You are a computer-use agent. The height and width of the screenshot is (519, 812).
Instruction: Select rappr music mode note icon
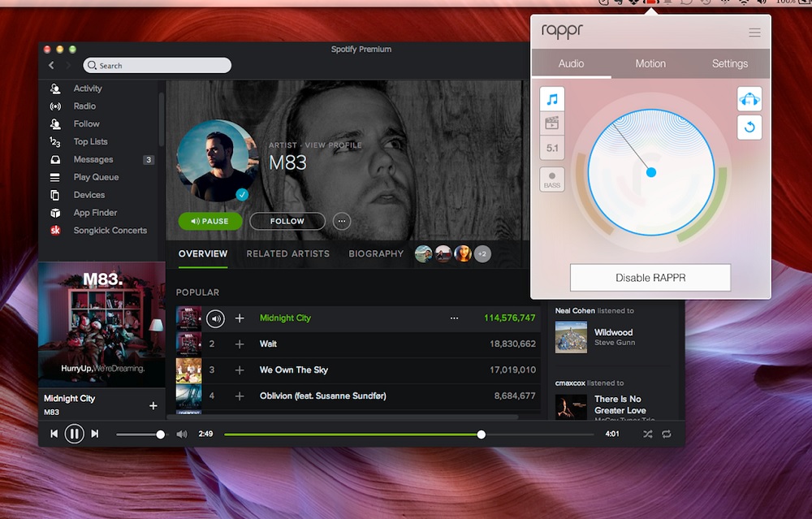552,99
